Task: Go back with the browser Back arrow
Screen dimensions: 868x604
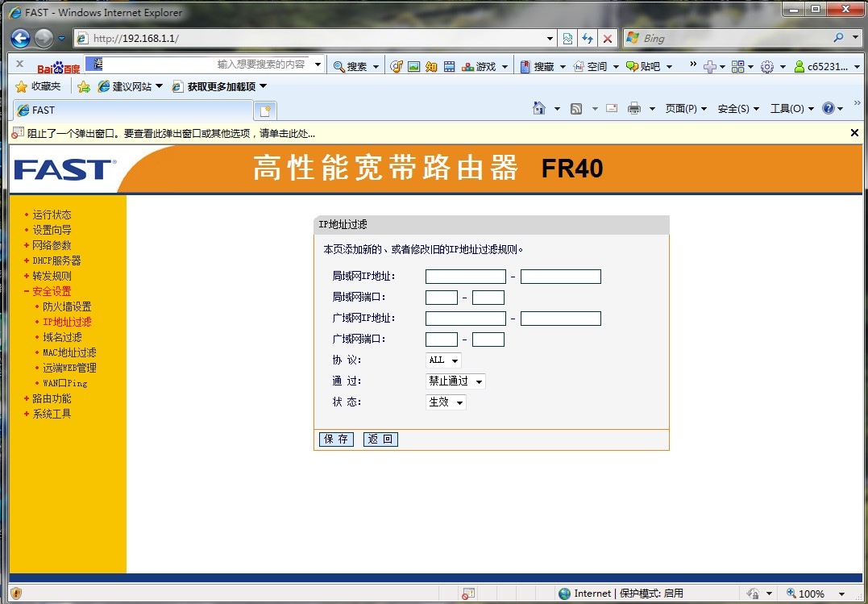Action: click(20, 38)
